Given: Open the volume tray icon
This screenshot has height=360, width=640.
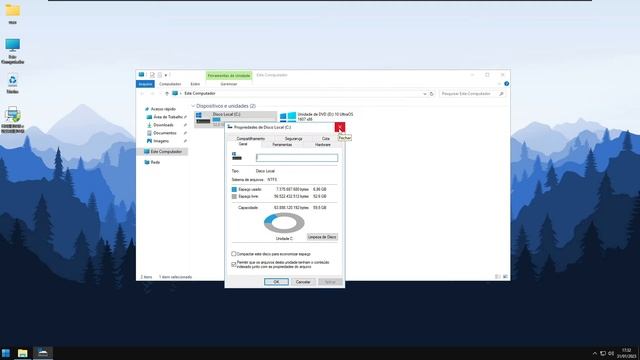Looking at the screenshot, I should click(x=611, y=353).
